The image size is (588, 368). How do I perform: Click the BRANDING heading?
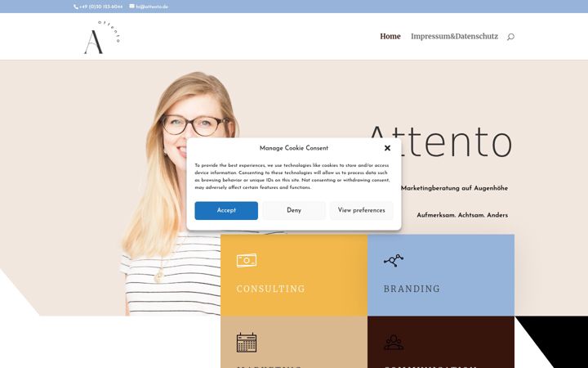[x=412, y=289]
